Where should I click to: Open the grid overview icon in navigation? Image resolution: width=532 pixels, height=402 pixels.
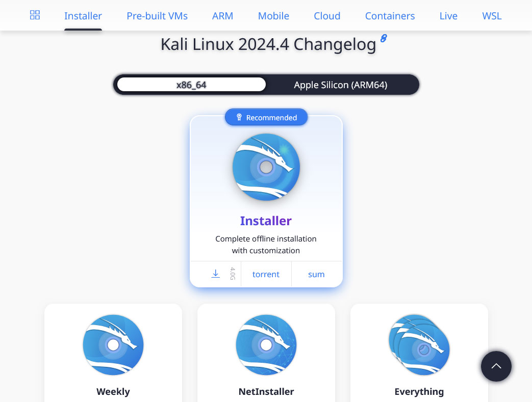(35, 15)
